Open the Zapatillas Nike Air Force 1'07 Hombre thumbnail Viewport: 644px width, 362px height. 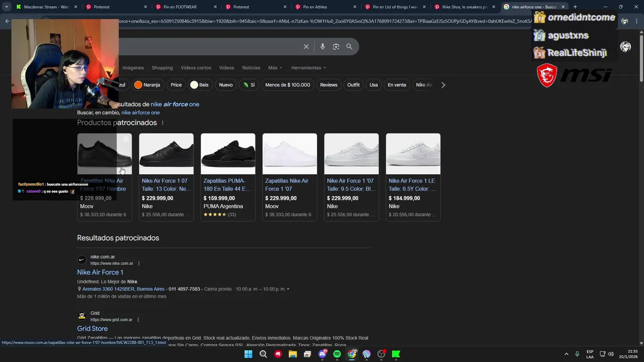click(x=105, y=153)
